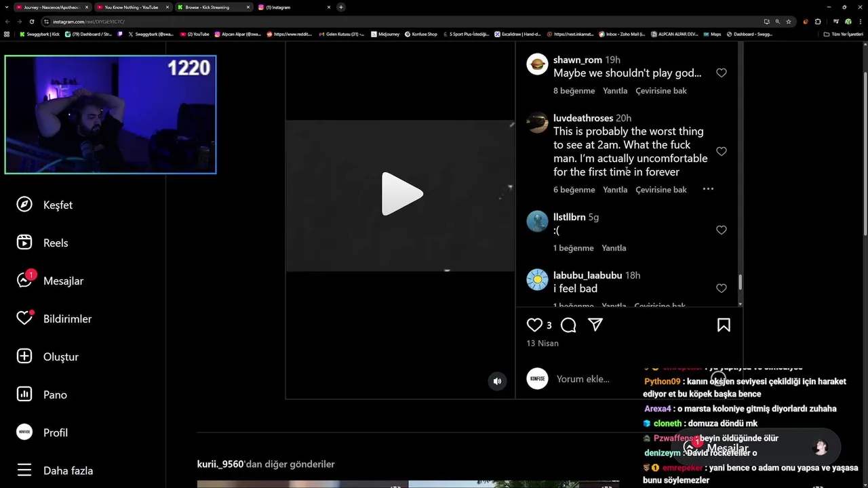Open a new browser tab
The image size is (868, 488).
coord(341,7)
